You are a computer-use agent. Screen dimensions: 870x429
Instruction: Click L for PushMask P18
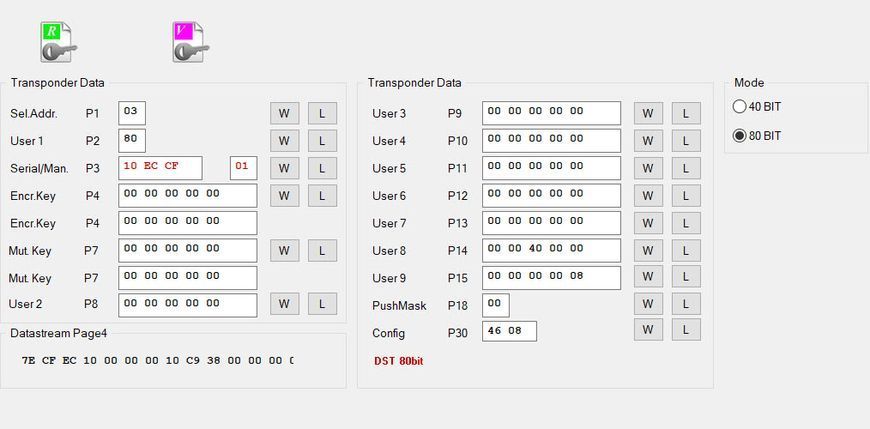686,304
